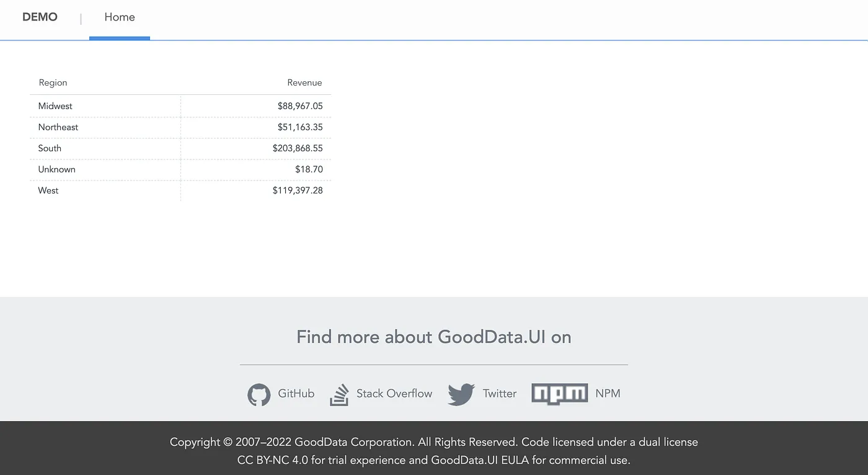Click the Twitter bird icon
Image resolution: width=868 pixels, height=475 pixels.
[461, 394]
